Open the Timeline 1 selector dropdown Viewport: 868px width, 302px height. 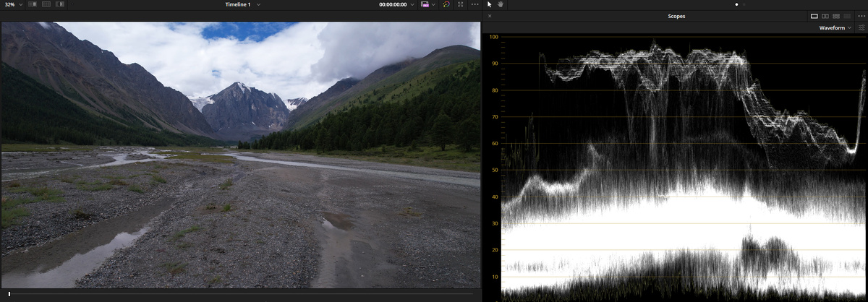(x=243, y=4)
